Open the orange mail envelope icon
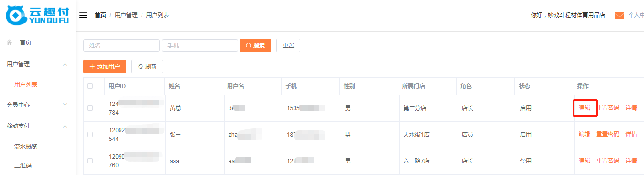The image size is (644, 175). tap(620, 15)
